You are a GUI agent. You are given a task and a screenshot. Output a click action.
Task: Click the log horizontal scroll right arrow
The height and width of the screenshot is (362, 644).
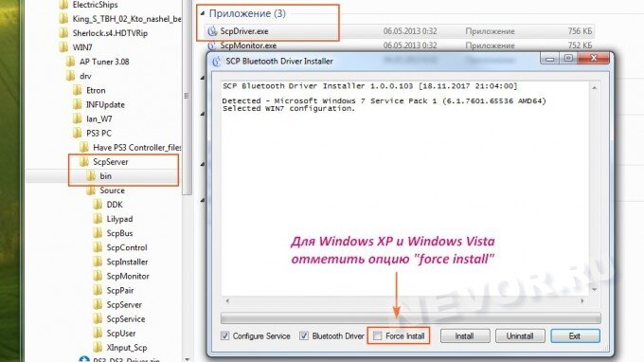point(582,301)
